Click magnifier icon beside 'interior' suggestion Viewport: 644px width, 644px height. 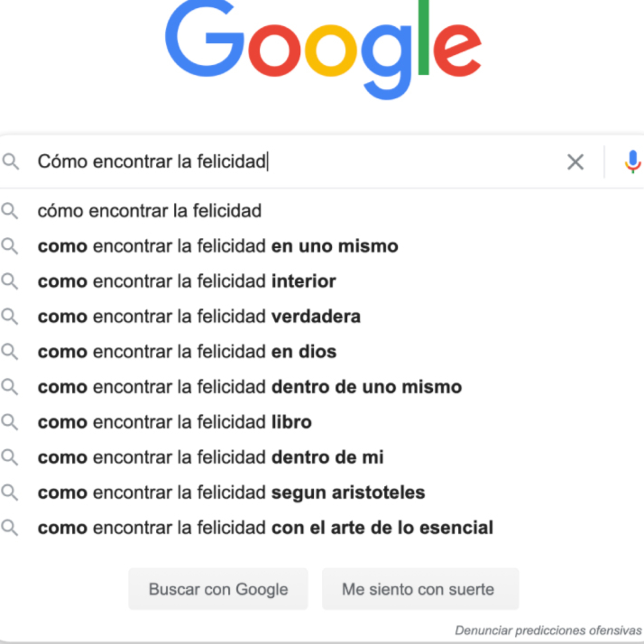[10, 281]
